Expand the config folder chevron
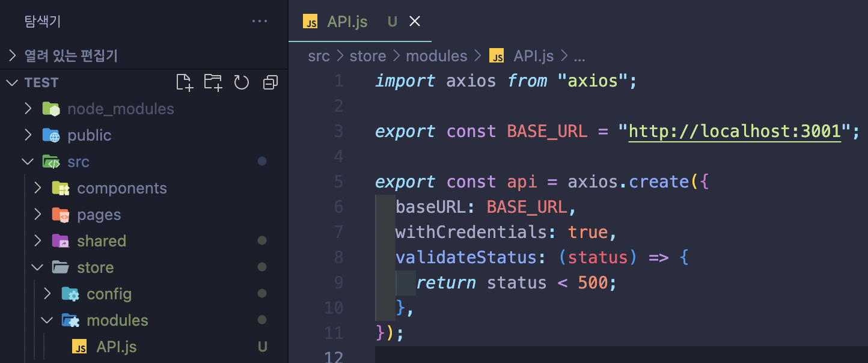This screenshot has height=363, width=868. coord(47,294)
